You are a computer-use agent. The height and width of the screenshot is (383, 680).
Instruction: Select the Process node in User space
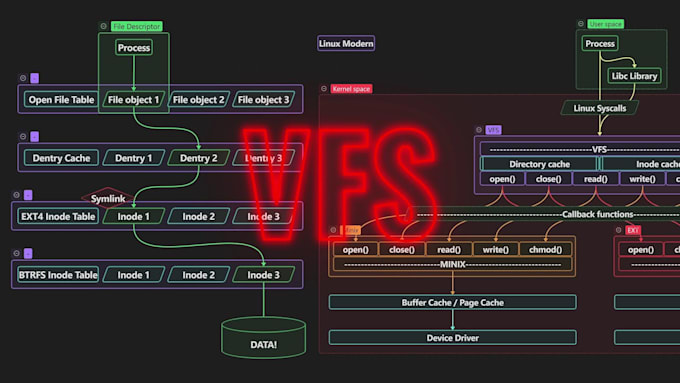[x=600, y=43]
